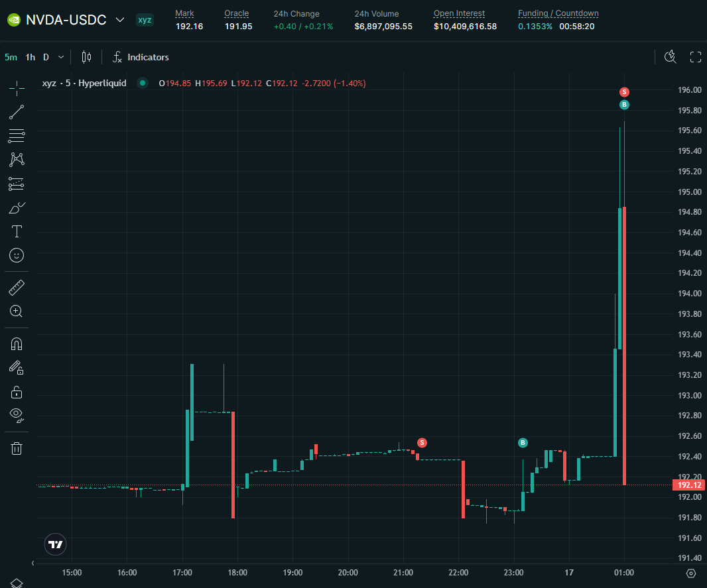
Task: Enter fullscreen chart mode
Action: (x=696, y=57)
